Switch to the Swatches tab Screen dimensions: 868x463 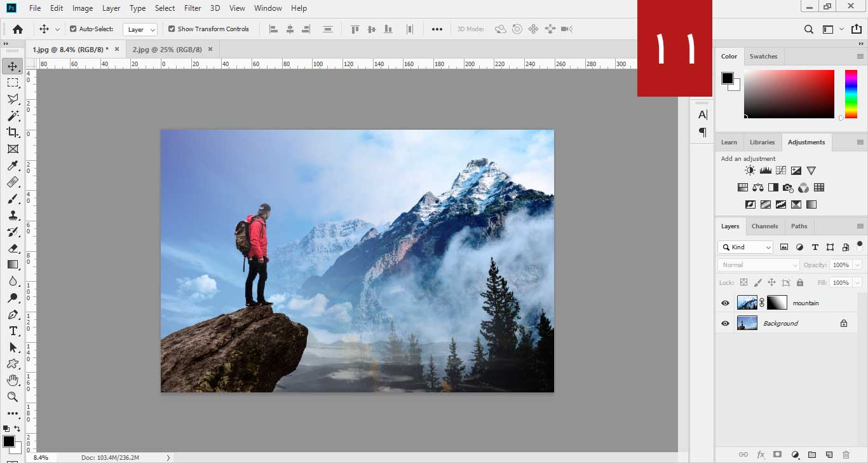tap(763, 56)
